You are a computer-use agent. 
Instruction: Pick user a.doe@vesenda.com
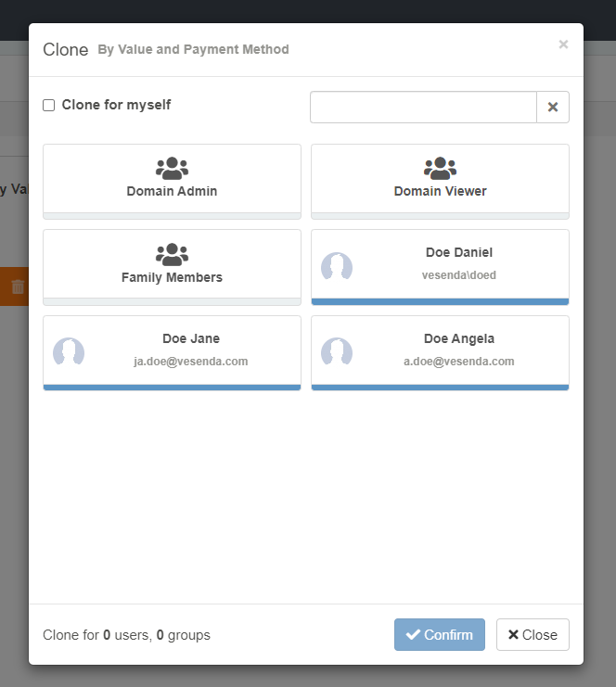tap(458, 362)
